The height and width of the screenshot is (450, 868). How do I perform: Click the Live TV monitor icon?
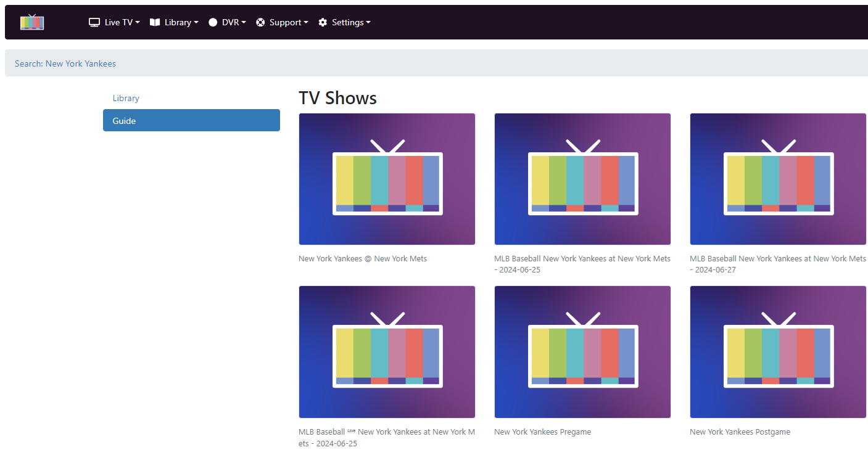coord(94,22)
